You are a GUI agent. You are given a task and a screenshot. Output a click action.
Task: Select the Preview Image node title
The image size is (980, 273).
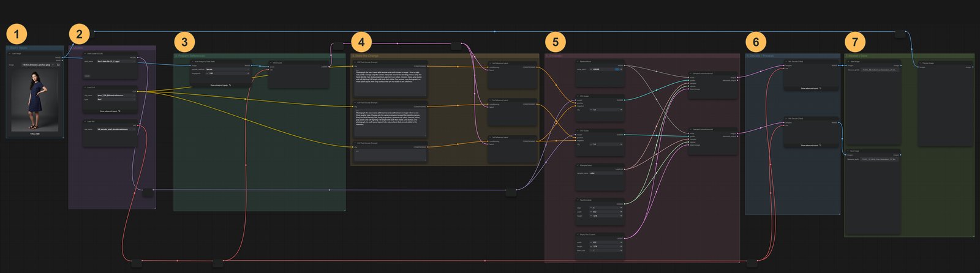coord(928,62)
